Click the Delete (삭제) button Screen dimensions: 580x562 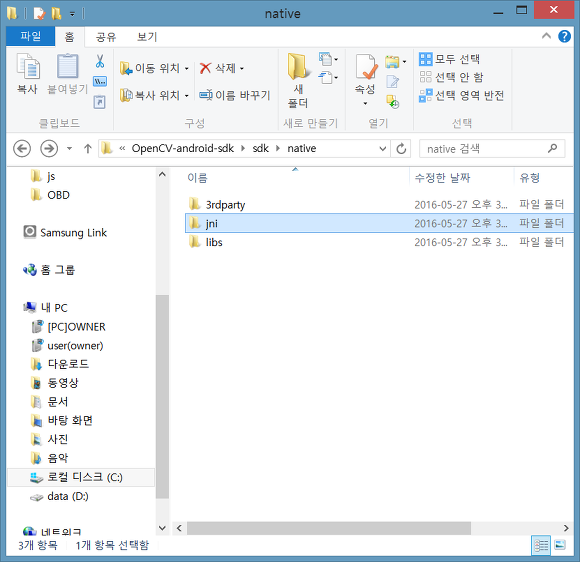218,68
